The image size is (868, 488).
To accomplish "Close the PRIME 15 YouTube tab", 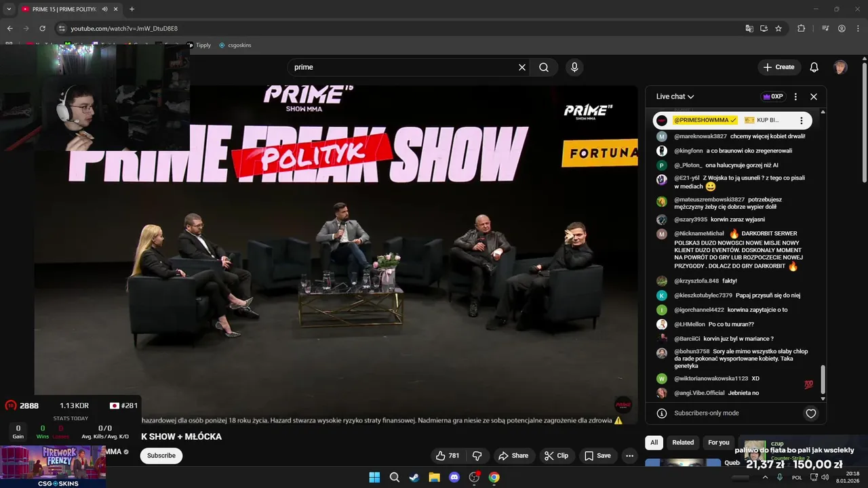I will (x=117, y=9).
